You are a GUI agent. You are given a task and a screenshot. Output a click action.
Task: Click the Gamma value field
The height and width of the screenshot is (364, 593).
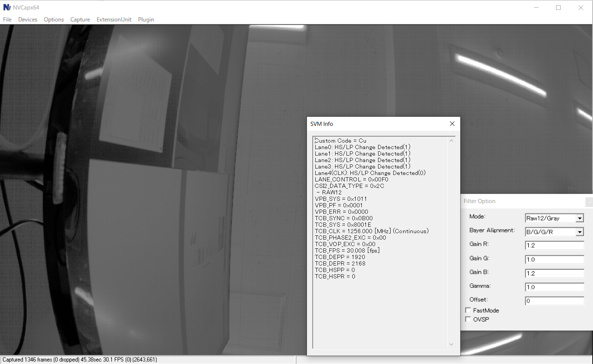tap(554, 287)
